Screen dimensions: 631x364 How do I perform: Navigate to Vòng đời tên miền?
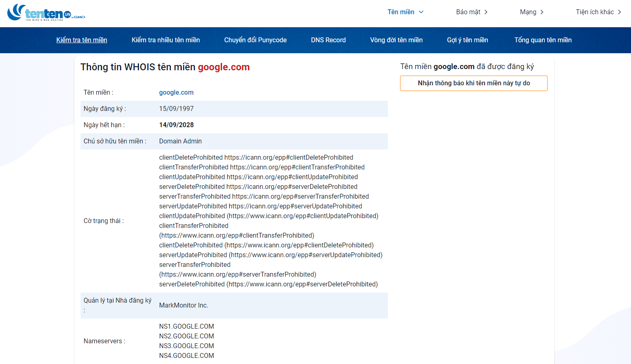click(x=396, y=40)
